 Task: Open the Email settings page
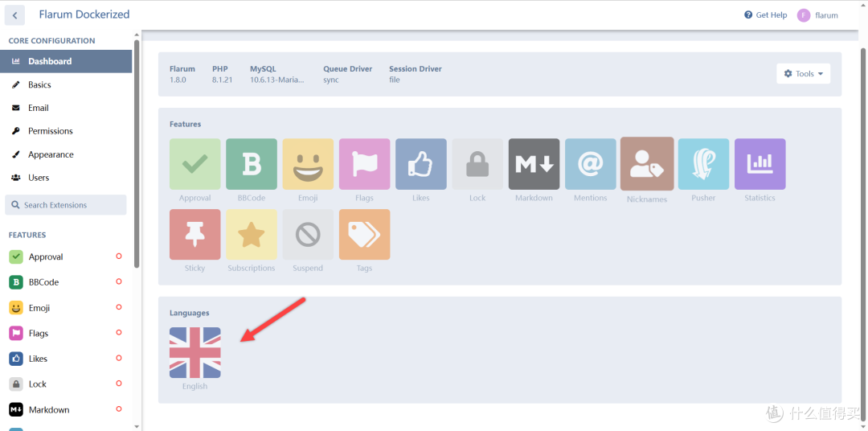(66, 108)
